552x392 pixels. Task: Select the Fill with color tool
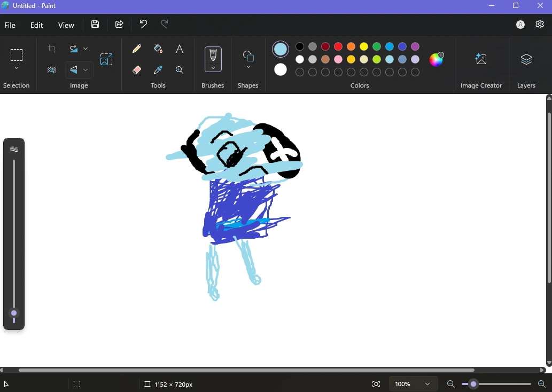(158, 48)
